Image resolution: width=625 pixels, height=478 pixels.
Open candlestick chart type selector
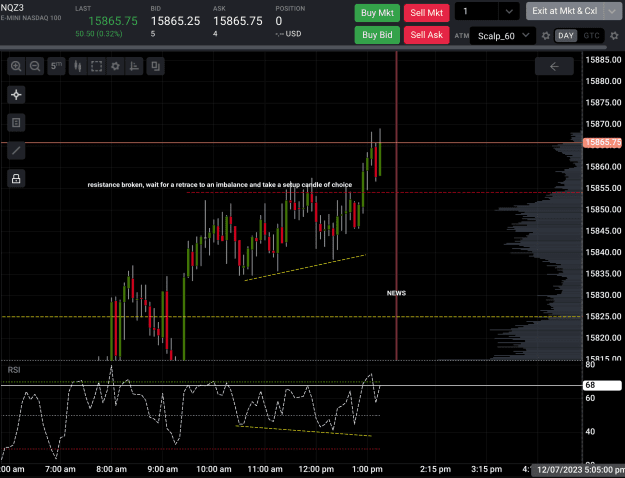tap(78, 66)
